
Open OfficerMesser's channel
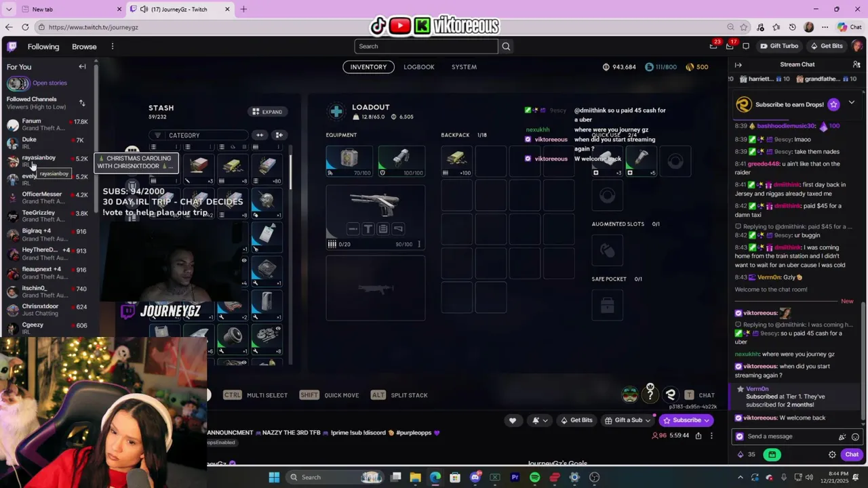pos(47,198)
